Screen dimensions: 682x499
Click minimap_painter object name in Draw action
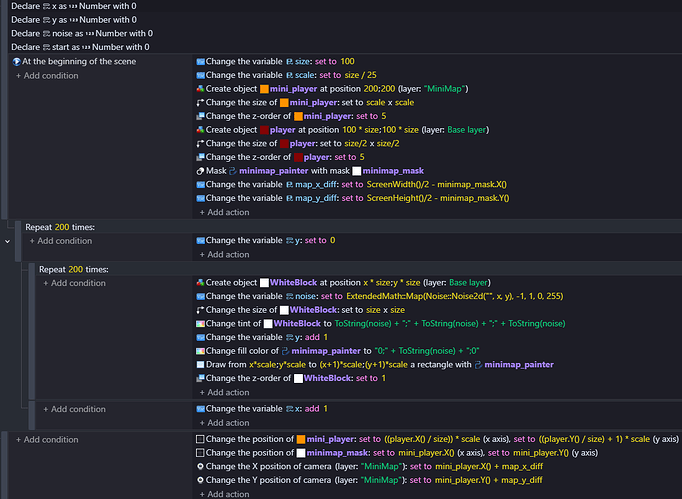tap(519, 365)
